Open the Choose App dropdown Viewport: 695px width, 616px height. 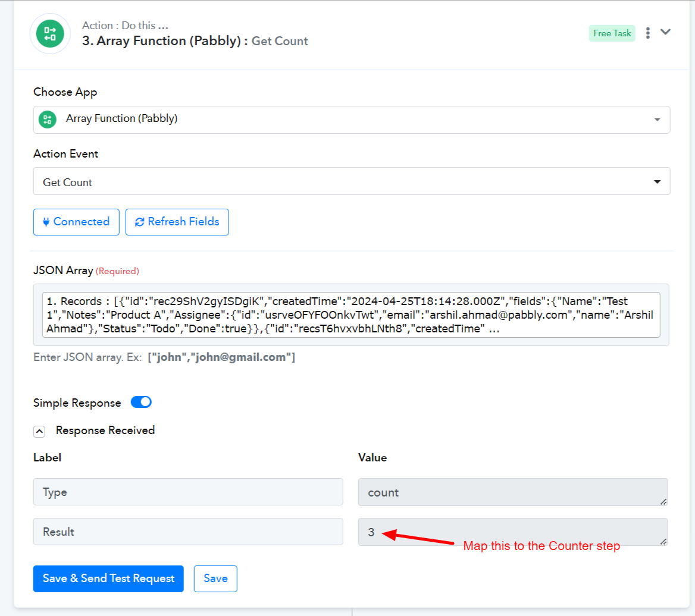pos(352,120)
